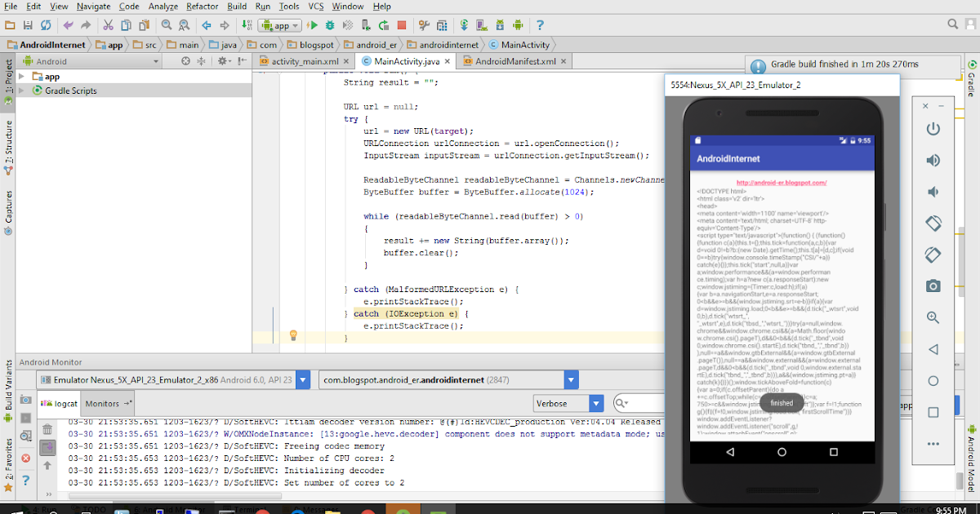Sync project with Gradle files icon
The width and height of the screenshot is (980, 514).
[x=464, y=25]
